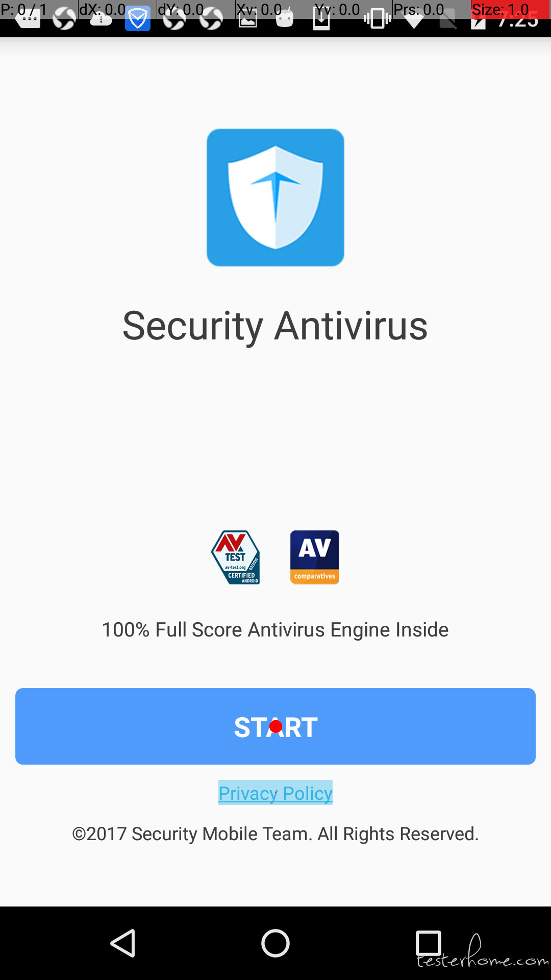
Task: Go back with the Android back button
Action: [x=123, y=943]
